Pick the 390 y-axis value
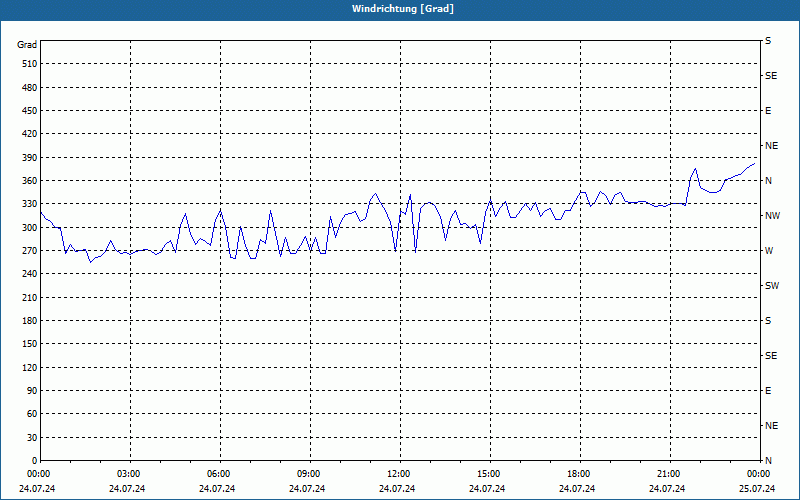800x500 pixels. click(30, 158)
